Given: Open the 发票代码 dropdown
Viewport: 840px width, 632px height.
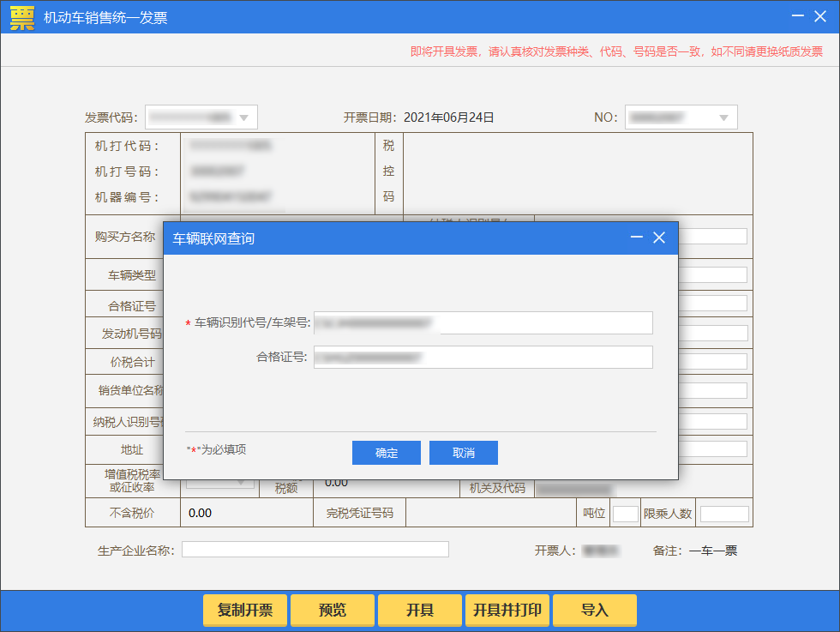Looking at the screenshot, I should (243, 117).
